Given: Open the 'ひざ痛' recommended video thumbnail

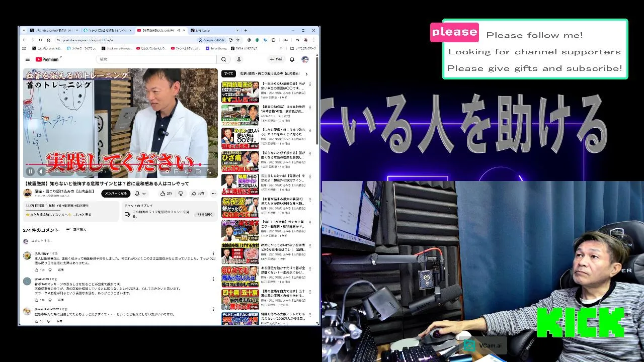Looking at the screenshot, I should [x=240, y=161].
